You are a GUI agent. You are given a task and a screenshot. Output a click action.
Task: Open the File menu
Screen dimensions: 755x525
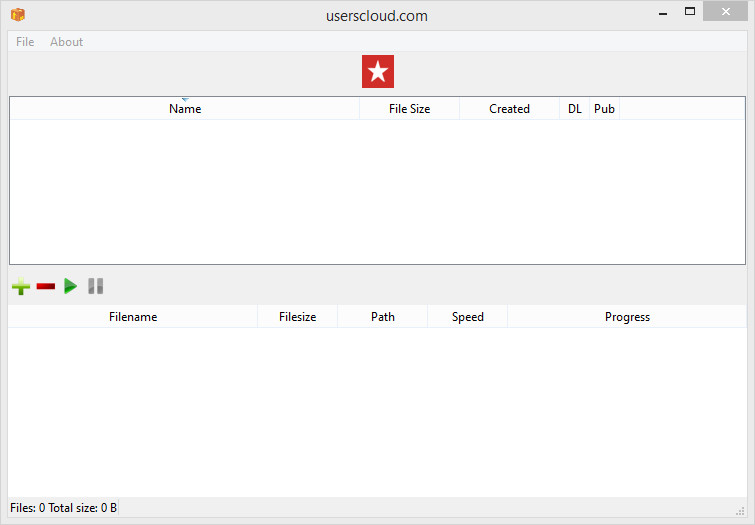coord(25,42)
